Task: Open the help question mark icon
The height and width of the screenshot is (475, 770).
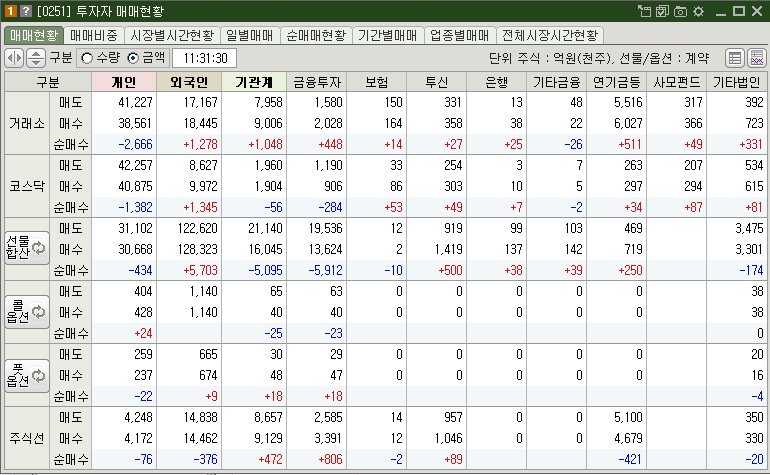Action: click(26, 11)
